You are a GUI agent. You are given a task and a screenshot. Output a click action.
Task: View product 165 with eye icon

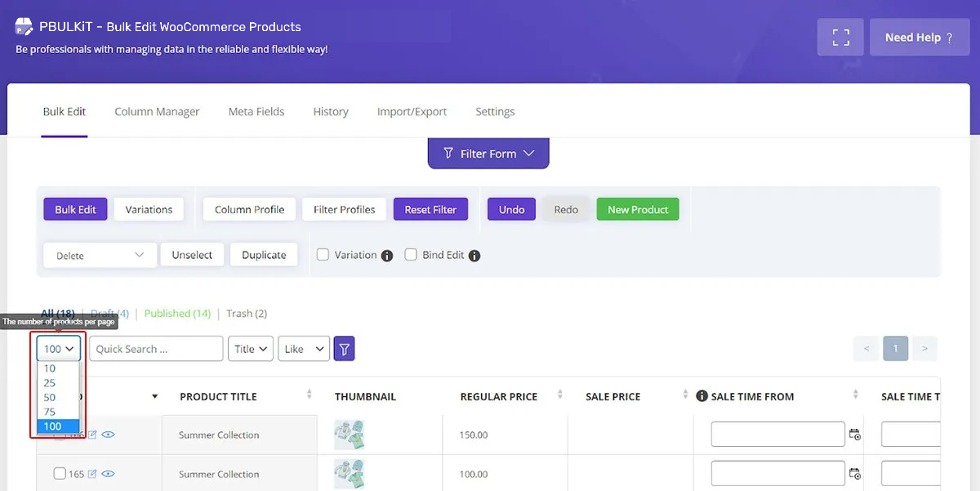coord(108,474)
